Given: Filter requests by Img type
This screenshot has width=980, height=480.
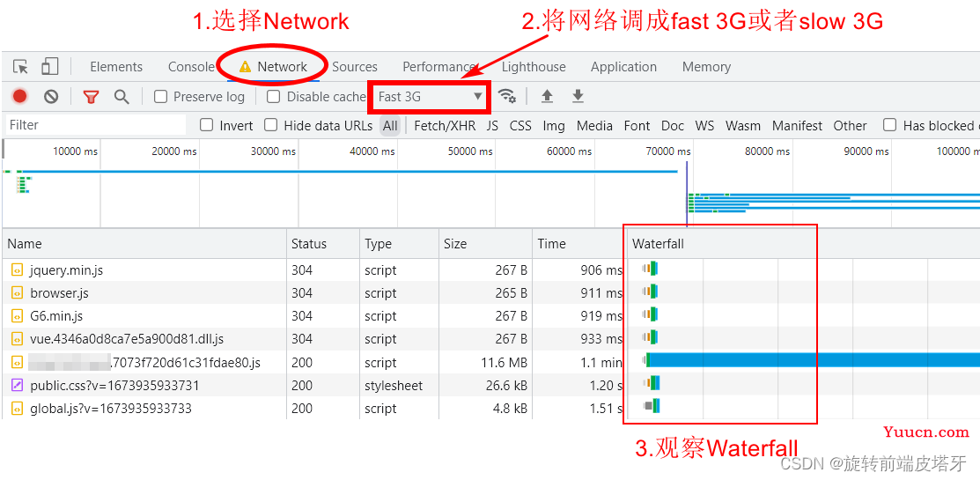Looking at the screenshot, I should point(554,126).
